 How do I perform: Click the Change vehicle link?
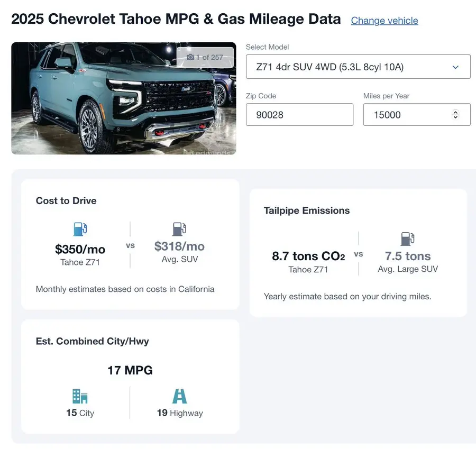[385, 21]
